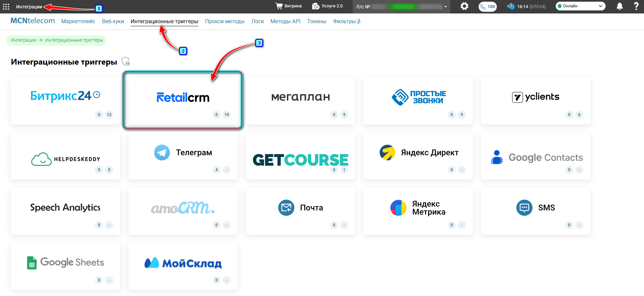
Task: Click the clock icon next to Битрикс24
Action: tap(97, 95)
